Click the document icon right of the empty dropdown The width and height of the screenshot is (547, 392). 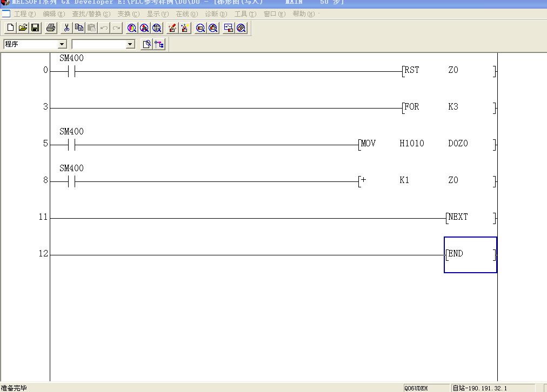coord(146,44)
